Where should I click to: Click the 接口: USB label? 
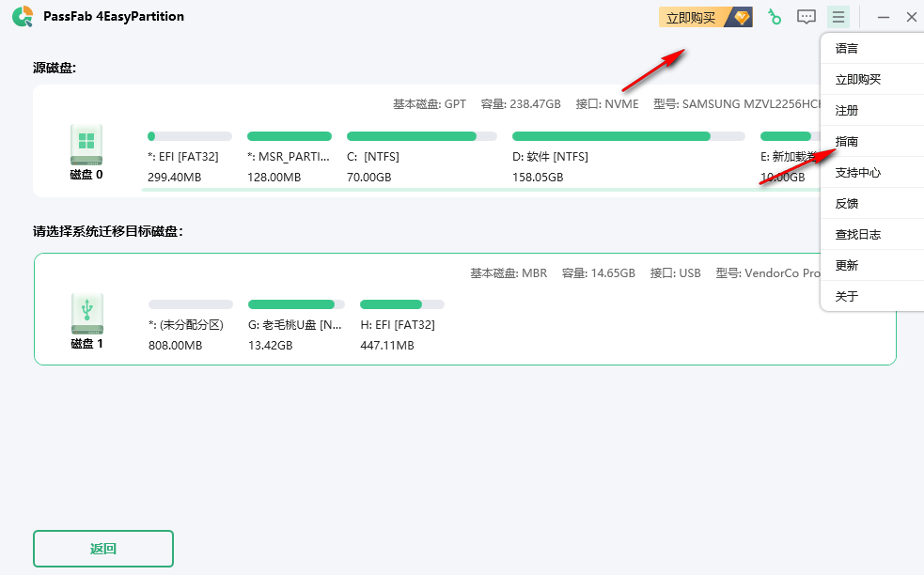coord(675,273)
